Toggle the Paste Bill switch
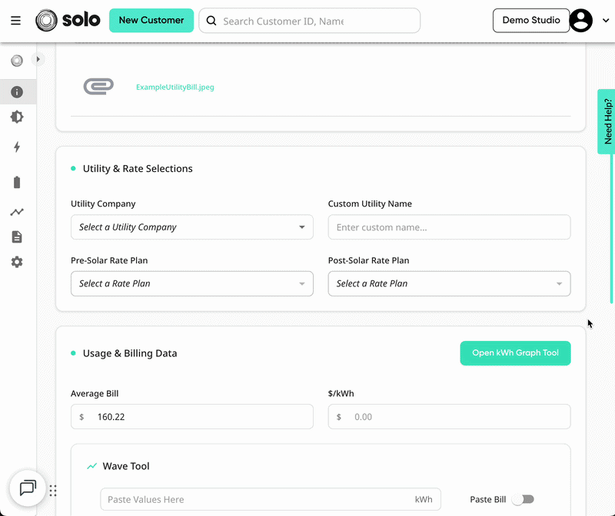The height and width of the screenshot is (516, 615). (x=523, y=499)
